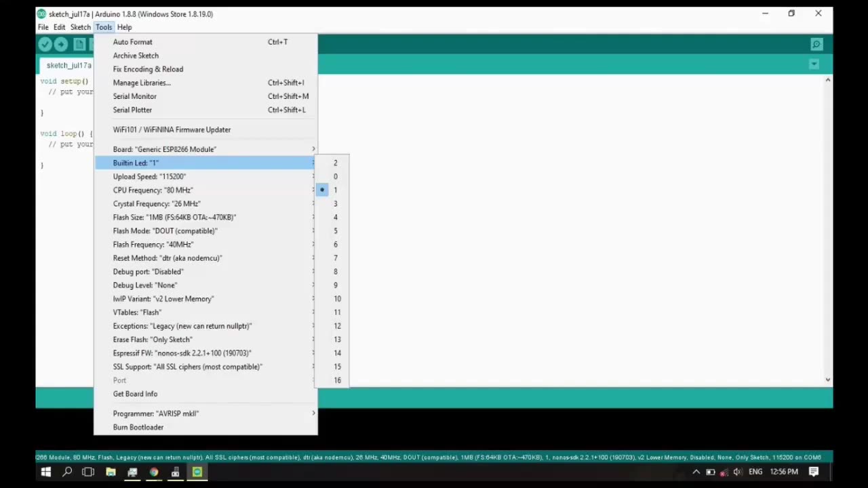Select Builtin Led value 2

tap(332, 163)
